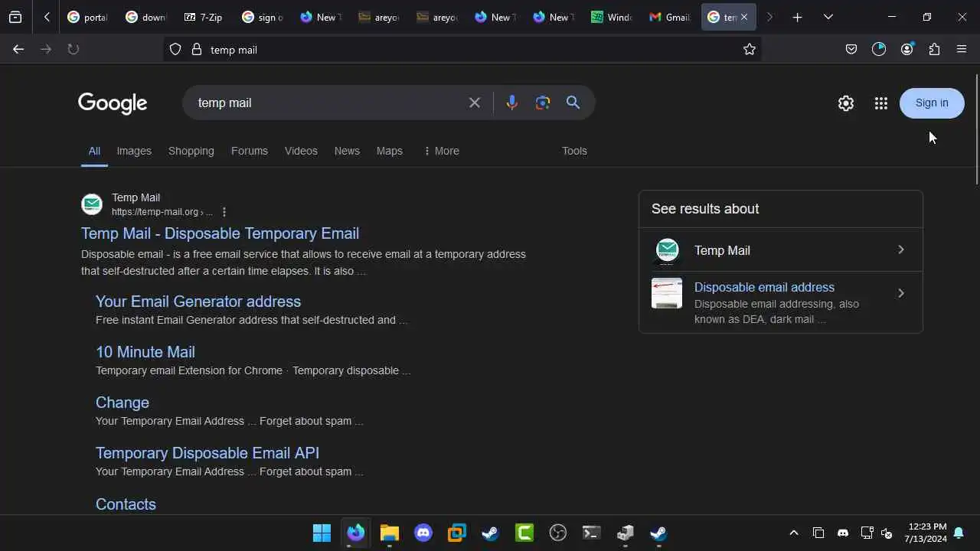Click the Sign in button
Screen dimensions: 980x551
[932, 103]
